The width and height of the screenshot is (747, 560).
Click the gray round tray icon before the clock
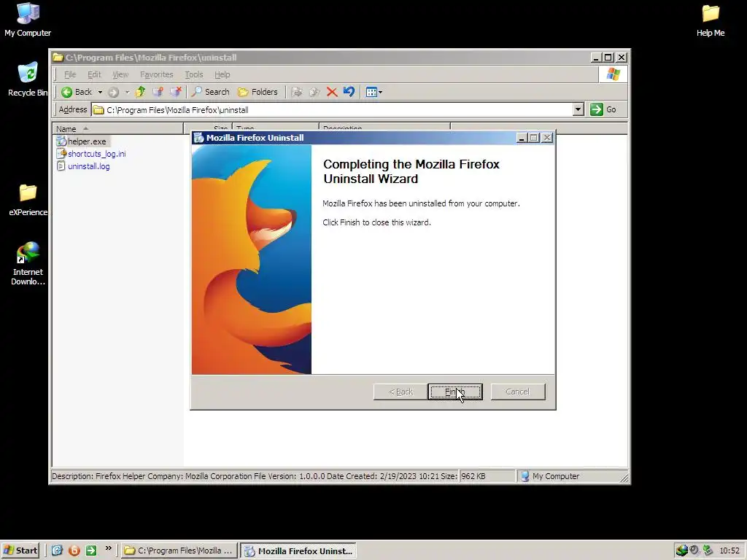click(x=694, y=550)
